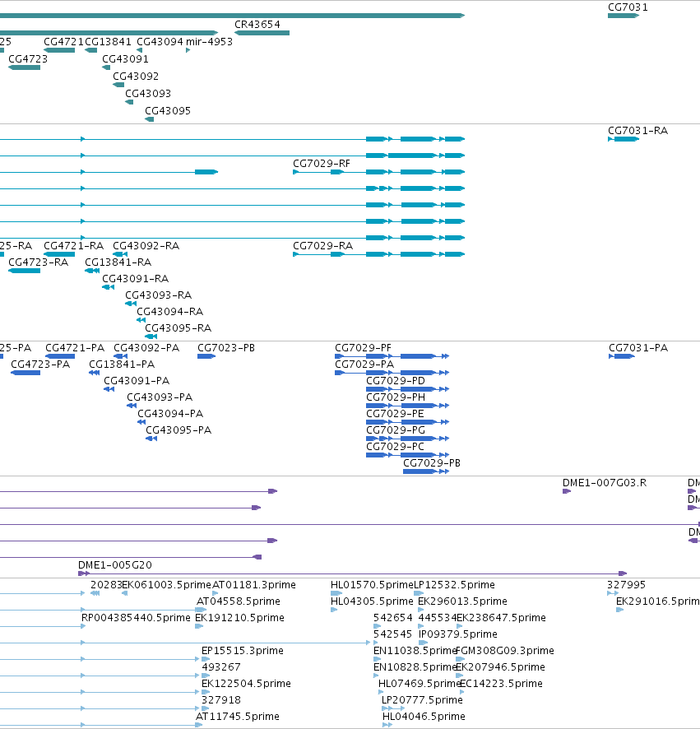Select the CG7029-PH protein label
Image resolution: width=700 pixels, height=729 pixels.
[x=396, y=397]
